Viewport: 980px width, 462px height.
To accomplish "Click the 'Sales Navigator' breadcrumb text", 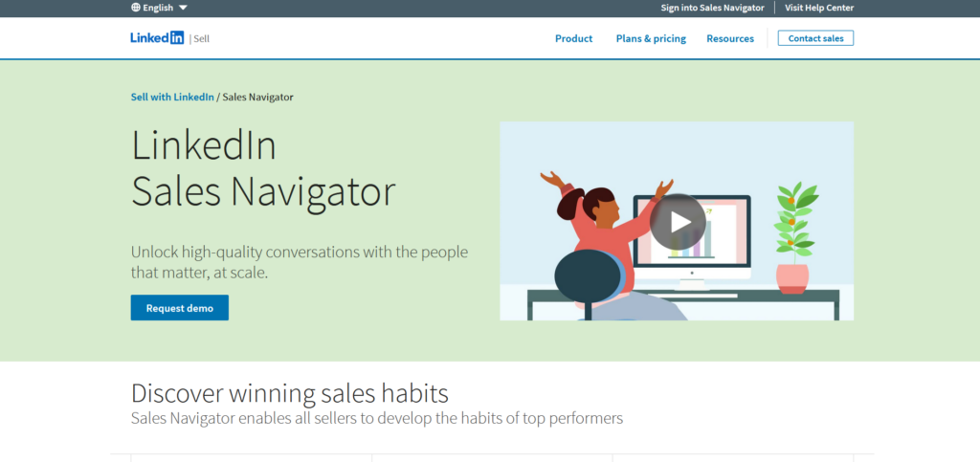I will pyautogui.click(x=258, y=97).
